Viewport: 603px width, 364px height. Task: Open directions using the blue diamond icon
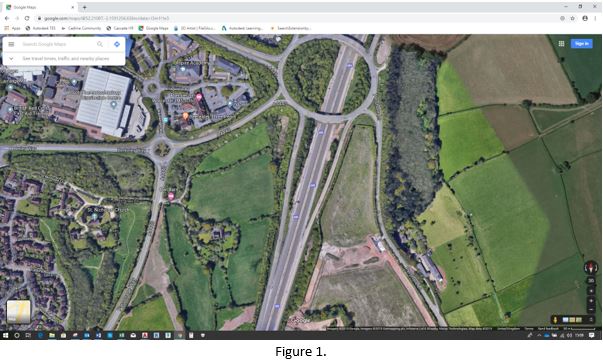pyautogui.click(x=117, y=44)
